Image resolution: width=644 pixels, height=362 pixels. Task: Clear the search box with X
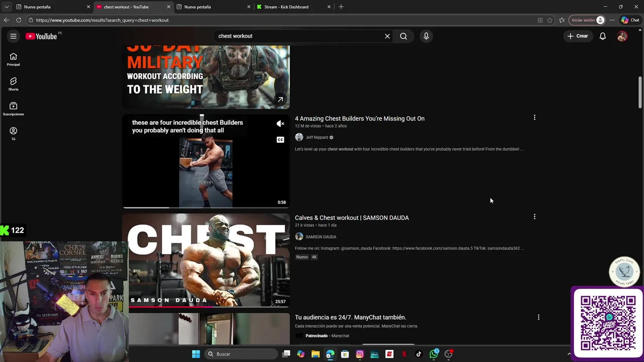pyautogui.click(x=387, y=36)
